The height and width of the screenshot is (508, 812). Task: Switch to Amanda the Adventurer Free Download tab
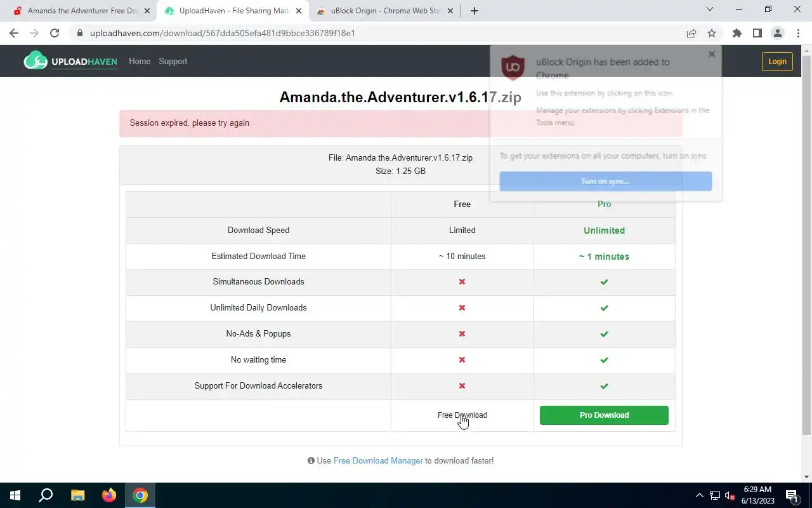81,11
